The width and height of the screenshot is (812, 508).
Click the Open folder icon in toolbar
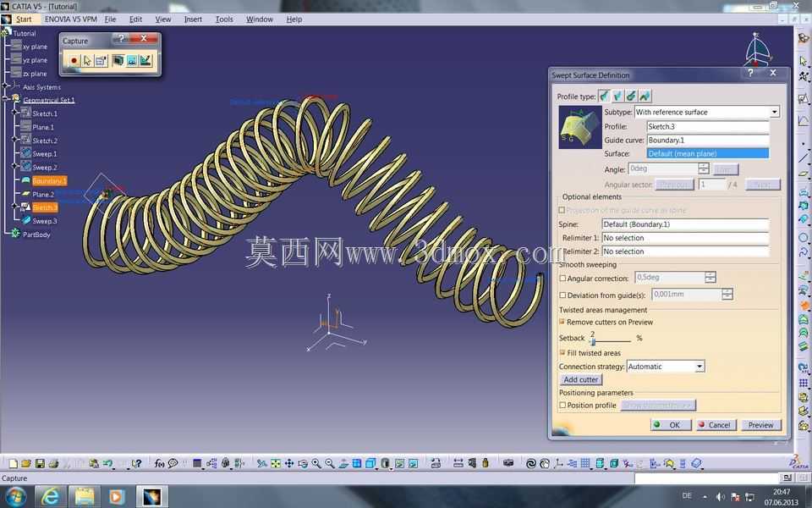[26, 463]
